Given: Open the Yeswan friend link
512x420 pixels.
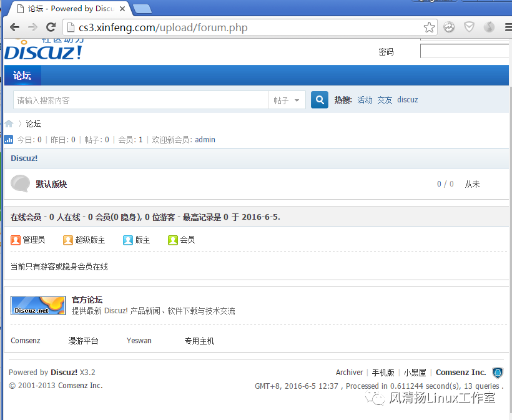Looking at the screenshot, I should tap(139, 341).
